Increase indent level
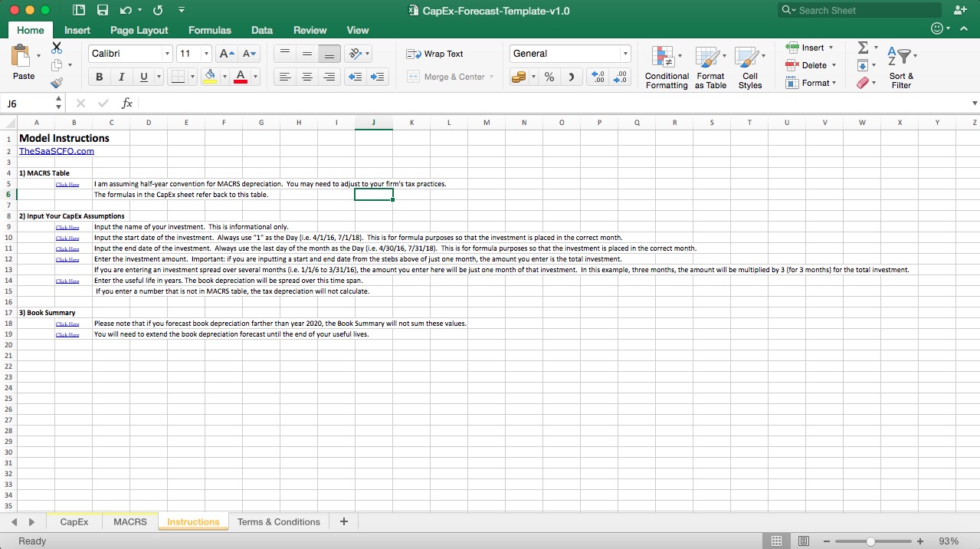 click(377, 77)
